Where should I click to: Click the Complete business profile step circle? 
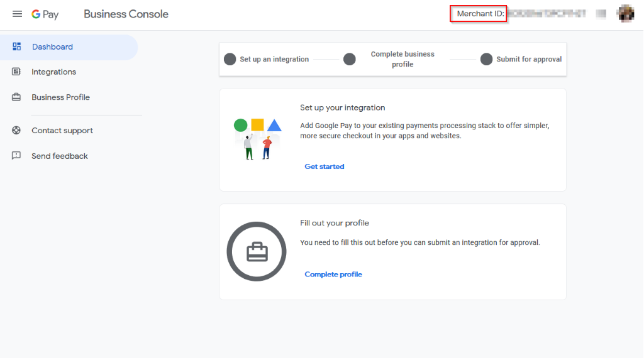coord(350,59)
